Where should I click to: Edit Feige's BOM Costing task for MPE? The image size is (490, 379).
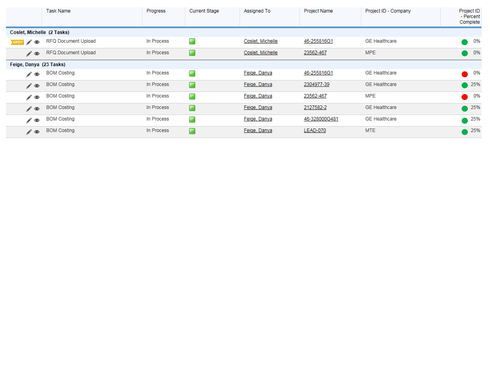[x=29, y=97]
